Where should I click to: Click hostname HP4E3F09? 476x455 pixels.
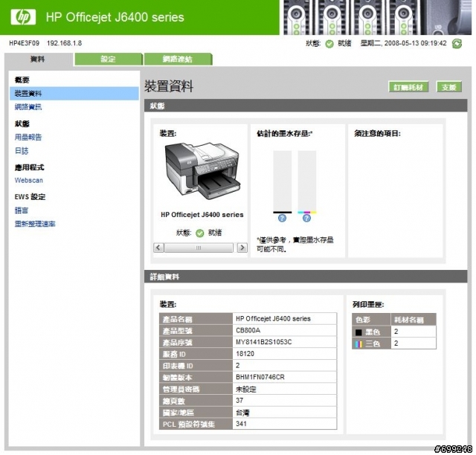pos(25,43)
